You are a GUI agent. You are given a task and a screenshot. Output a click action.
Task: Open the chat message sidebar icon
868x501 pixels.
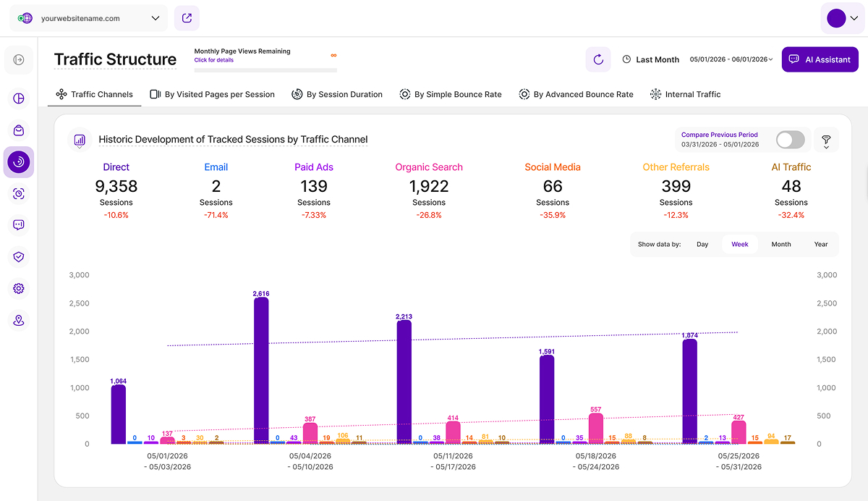pos(19,225)
